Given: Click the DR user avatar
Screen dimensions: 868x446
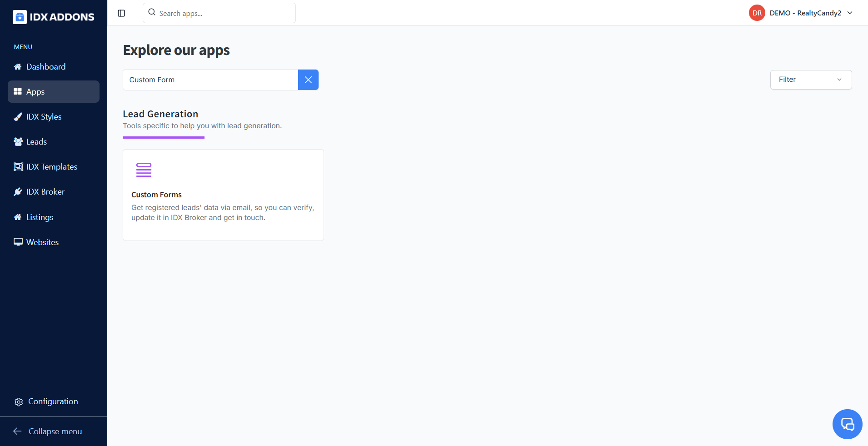Looking at the screenshot, I should (x=757, y=13).
